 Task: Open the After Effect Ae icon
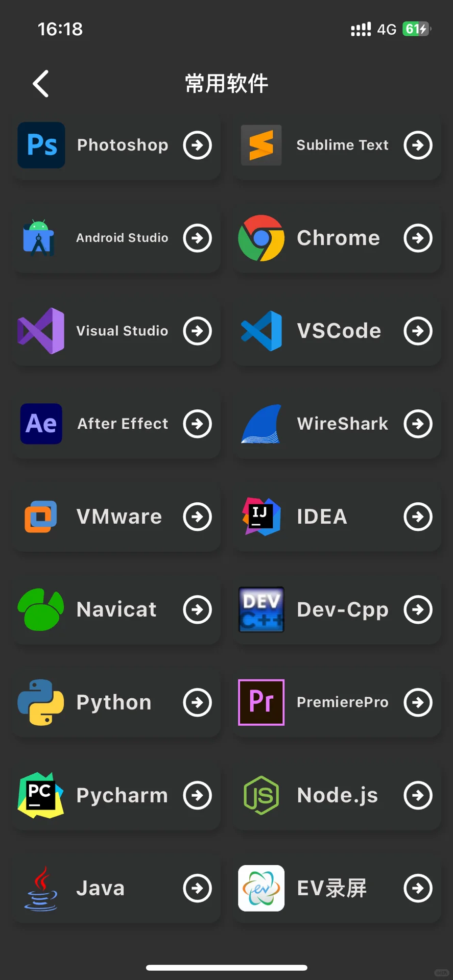41,424
